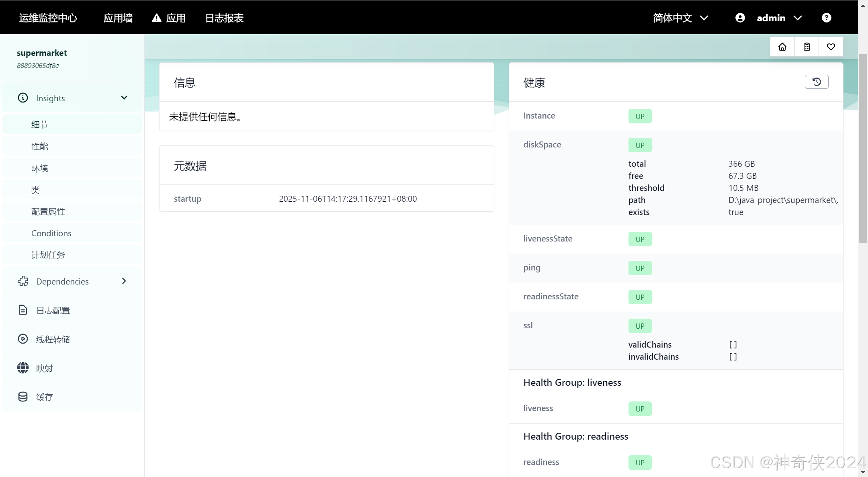Open 日志报表 in top navigation
This screenshot has height=477, width=868.
pyautogui.click(x=224, y=18)
